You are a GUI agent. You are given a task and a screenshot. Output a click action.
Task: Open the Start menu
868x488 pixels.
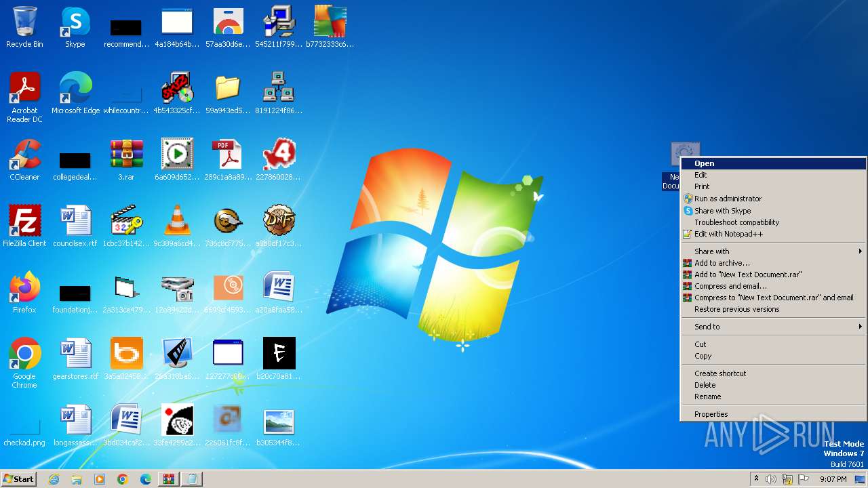tap(18, 479)
